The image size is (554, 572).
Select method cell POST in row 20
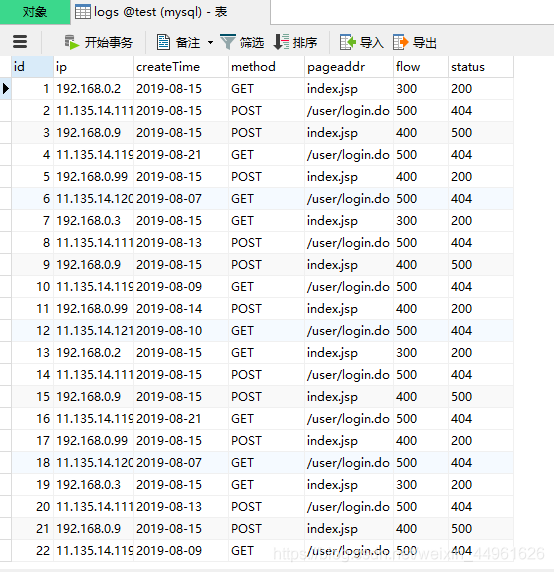pyautogui.click(x=266, y=506)
